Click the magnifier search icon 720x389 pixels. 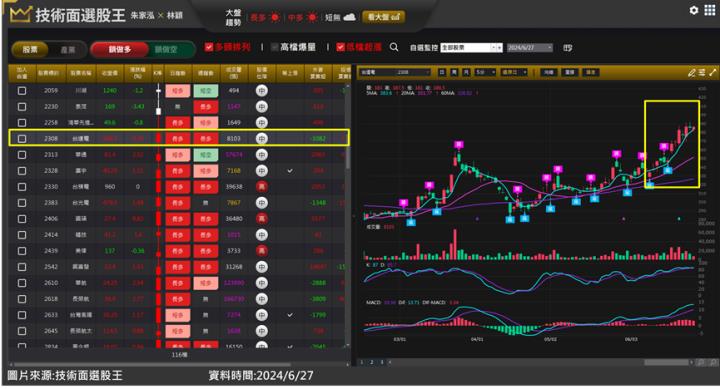pos(394,47)
